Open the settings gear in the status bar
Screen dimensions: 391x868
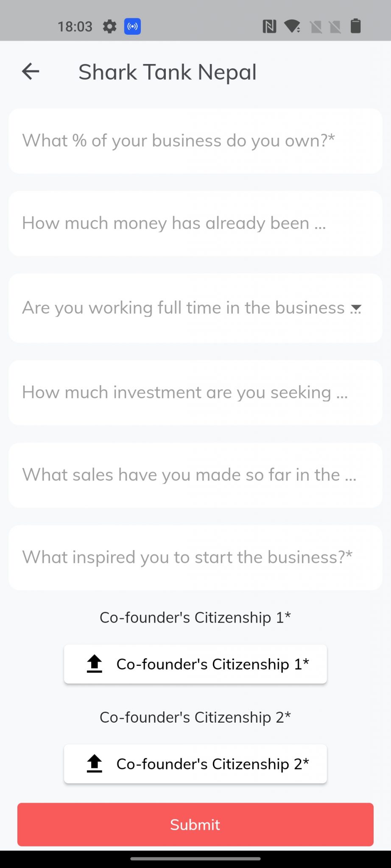[x=109, y=26]
